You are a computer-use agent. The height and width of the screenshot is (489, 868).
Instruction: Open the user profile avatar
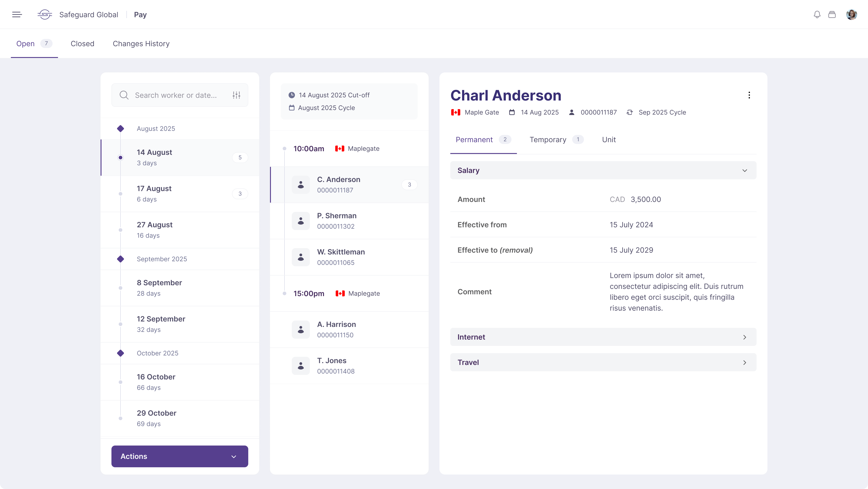851,14
